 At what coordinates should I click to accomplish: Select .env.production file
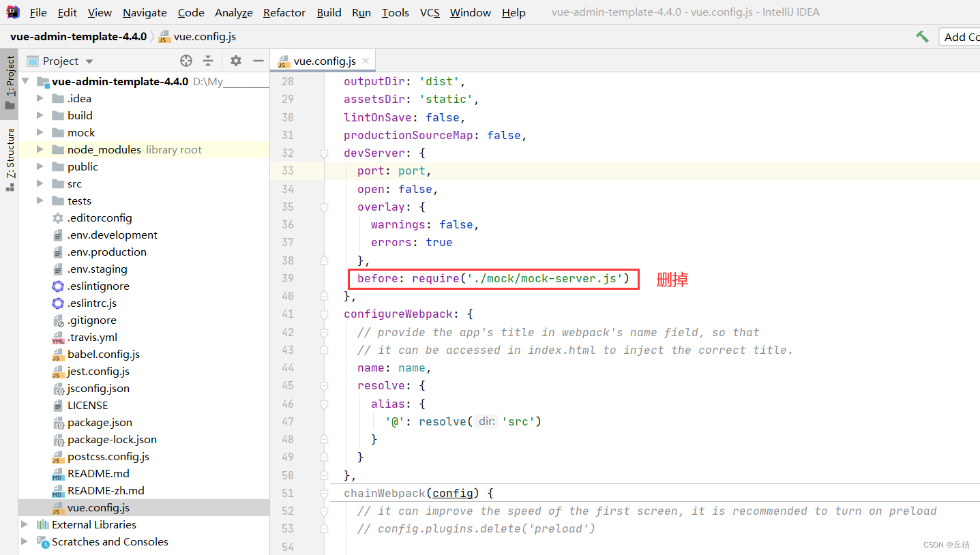107,252
